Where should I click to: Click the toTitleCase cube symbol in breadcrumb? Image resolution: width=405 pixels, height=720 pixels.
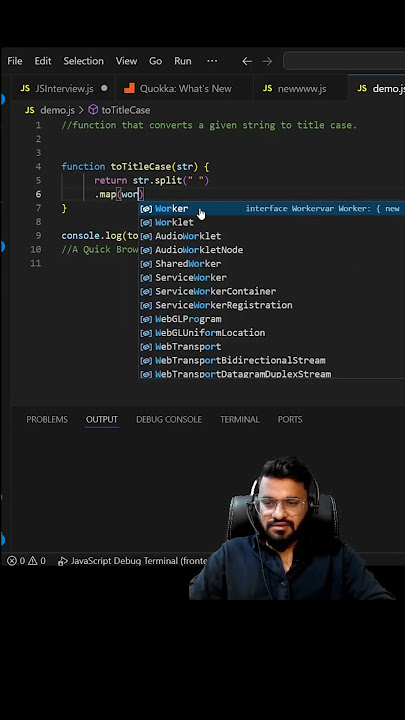[x=93, y=110]
